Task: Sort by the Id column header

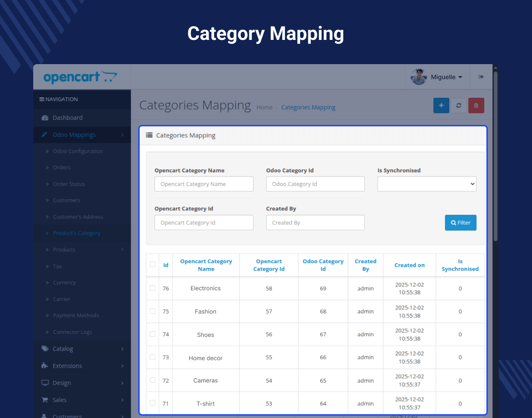Action: (x=166, y=265)
